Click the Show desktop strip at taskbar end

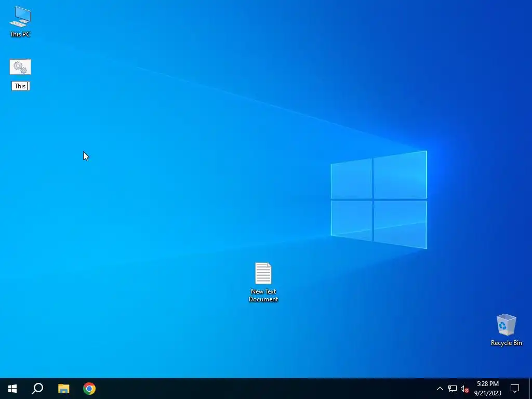coord(530,389)
